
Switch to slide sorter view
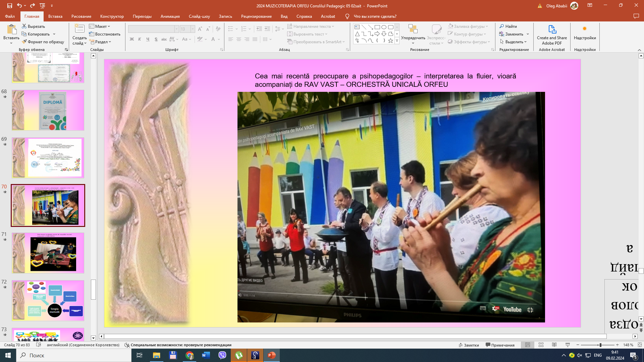(x=541, y=345)
